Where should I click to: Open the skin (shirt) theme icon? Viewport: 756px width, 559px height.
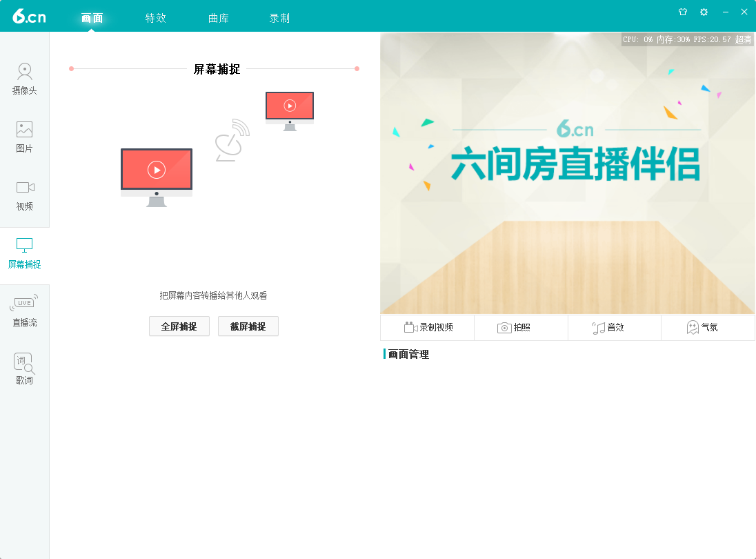point(683,12)
